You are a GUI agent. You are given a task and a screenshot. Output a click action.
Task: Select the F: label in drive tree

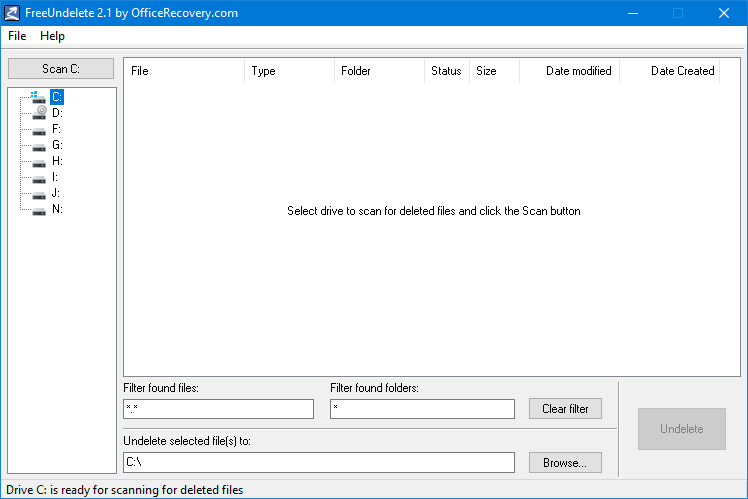[56, 129]
